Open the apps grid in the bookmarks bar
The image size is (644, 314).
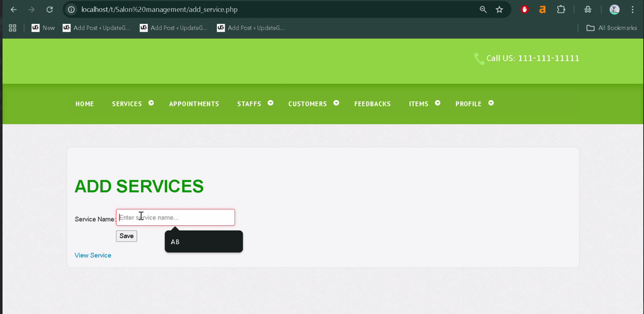[13, 28]
